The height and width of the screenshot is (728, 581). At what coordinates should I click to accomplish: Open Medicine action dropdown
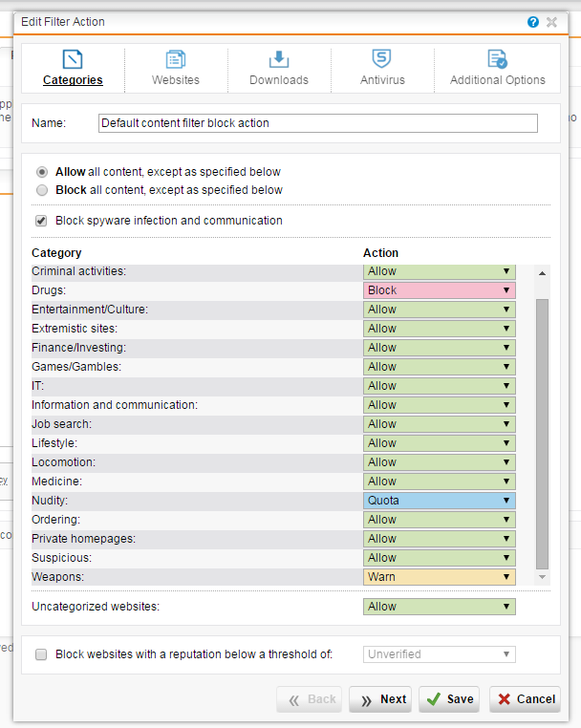pyautogui.click(x=439, y=482)
